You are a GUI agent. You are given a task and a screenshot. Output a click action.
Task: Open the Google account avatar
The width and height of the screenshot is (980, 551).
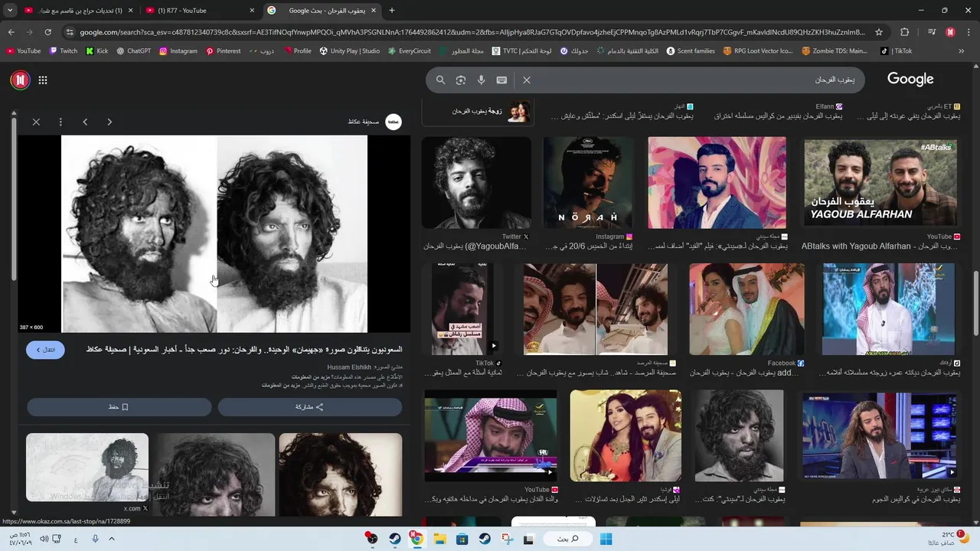tap(19, 80)
